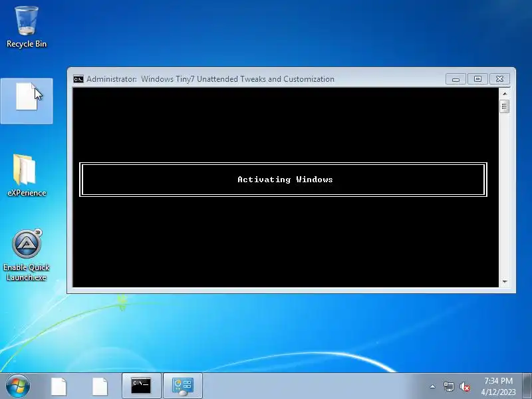Close the Tiny7 Tweaks console window
The height and width of the screenshot is (399, 532).
499,79
